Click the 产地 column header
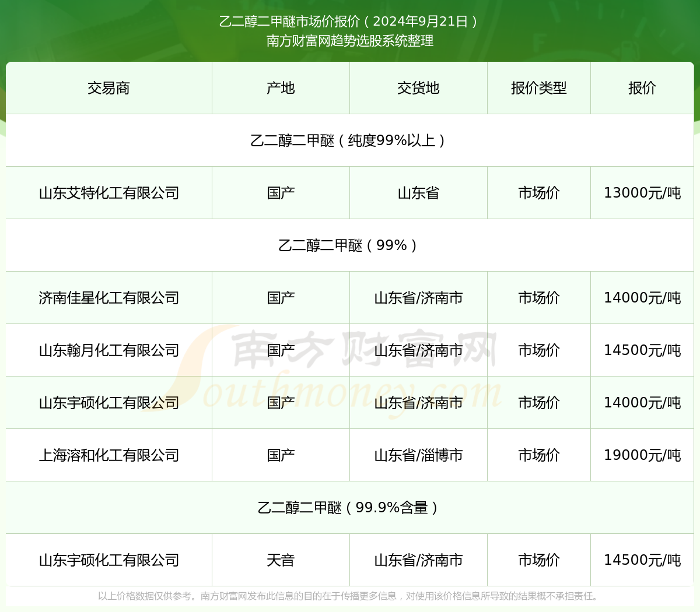The width and height of the screenshot is (700, 612). [x=280, y=87]
